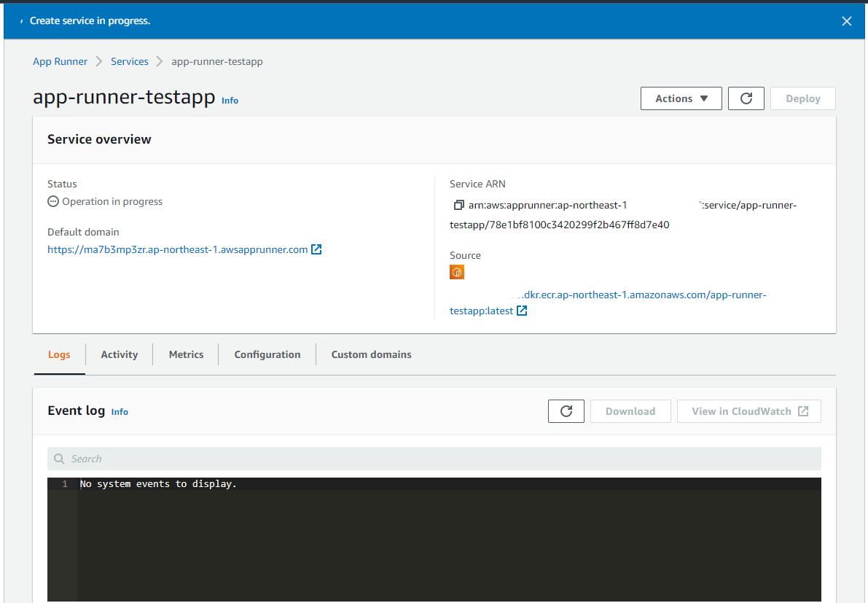The width and height of the screenshot is (868, 603).
Task: Open the Configuration tab
Action: (267, 354)
